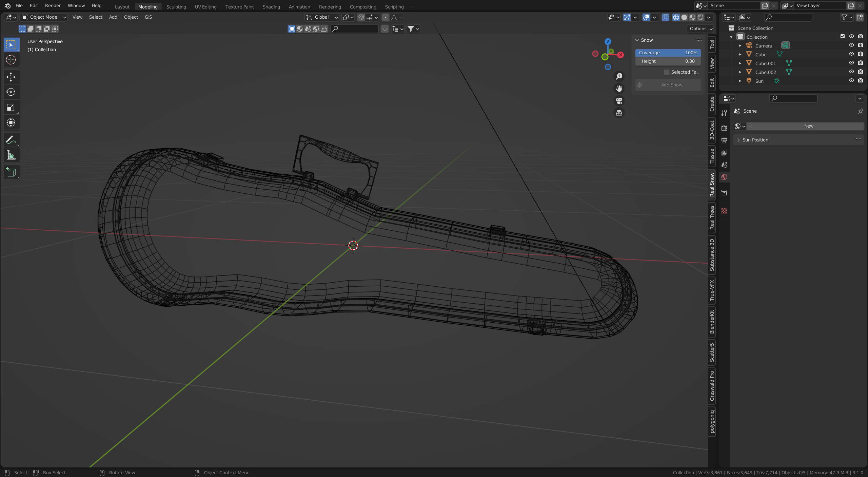Toggle Sun visibility in outliner
Screen dimensions: 868x477
(851, 81)
